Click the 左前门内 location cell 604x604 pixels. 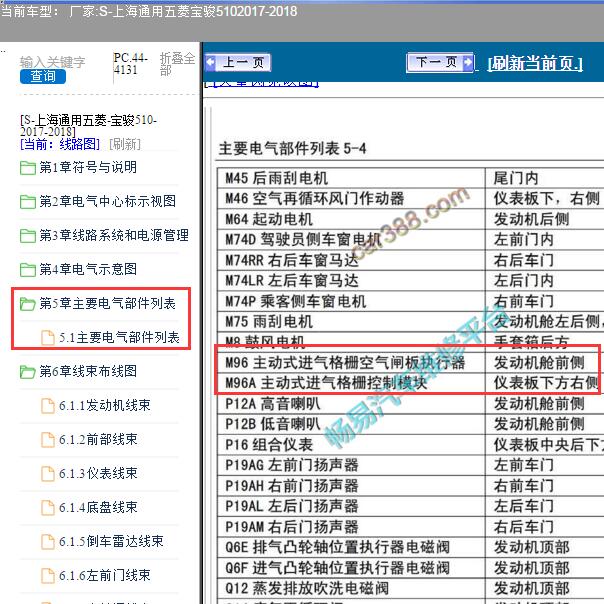point(545,240)
